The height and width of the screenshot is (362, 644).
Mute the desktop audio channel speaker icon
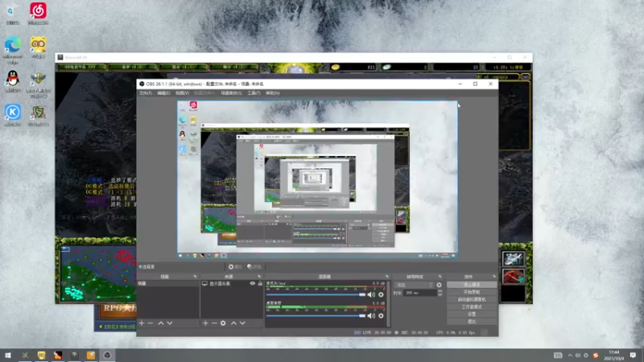[371, 315]
